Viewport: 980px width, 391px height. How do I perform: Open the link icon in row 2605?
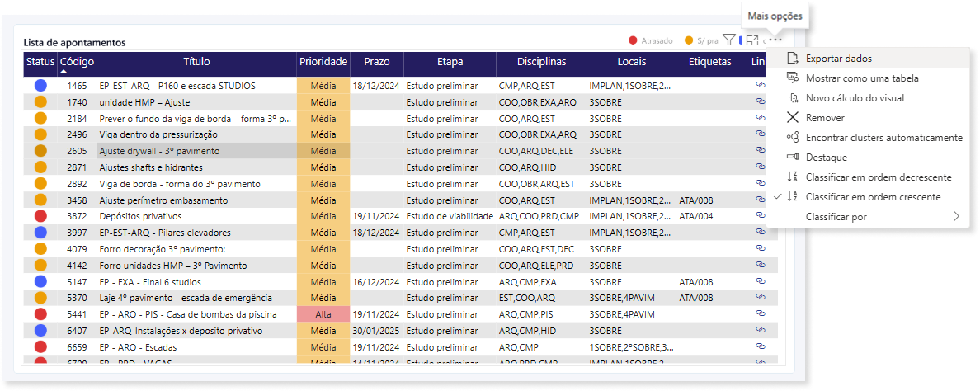pyautogui.click(x=760, y=150)
